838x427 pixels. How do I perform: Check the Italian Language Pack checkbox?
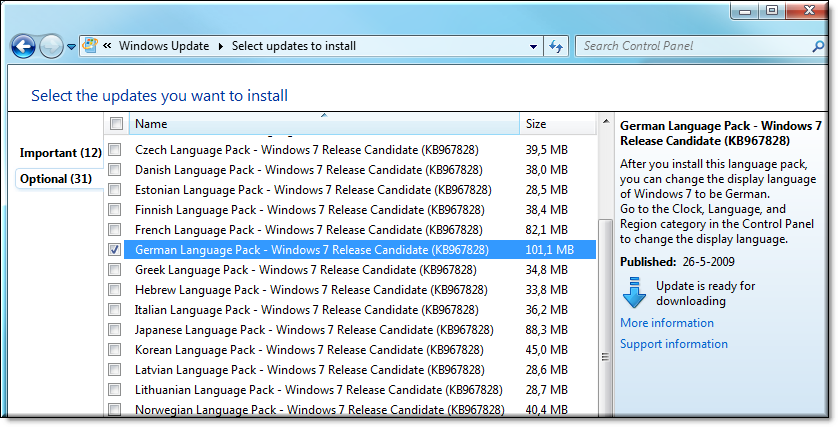point(114,310)
